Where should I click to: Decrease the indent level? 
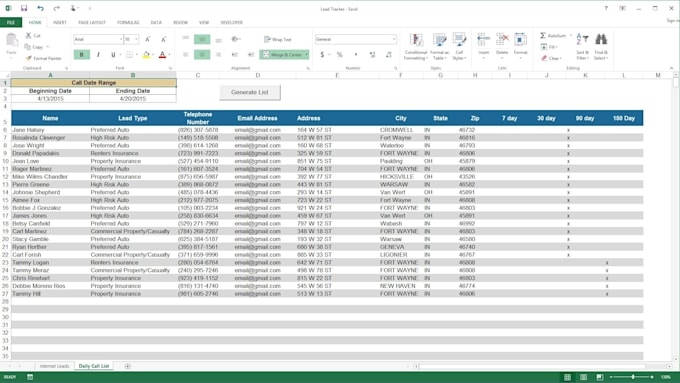(235, 55)
